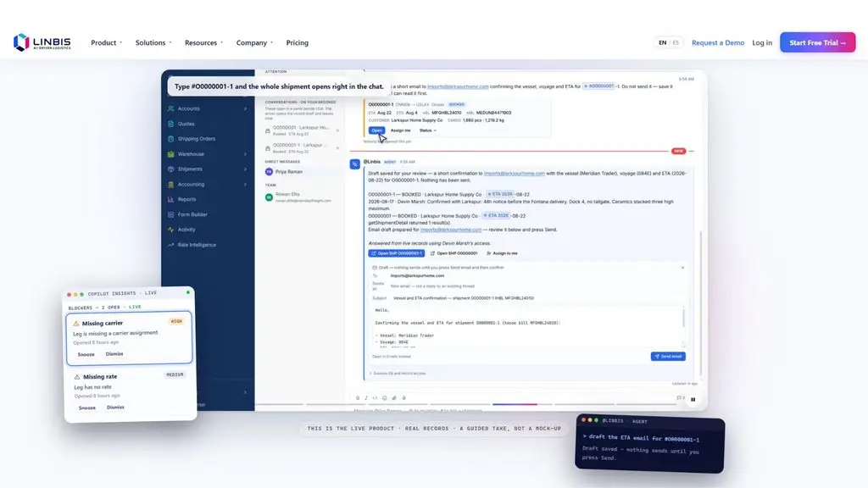Open Shipping Orders in sidebar
868x488 pixels.
point(197,139)
